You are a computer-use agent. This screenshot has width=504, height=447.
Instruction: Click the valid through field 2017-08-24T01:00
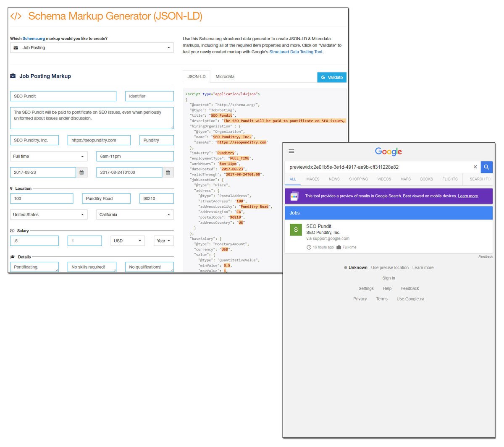(x=129, y=173)
